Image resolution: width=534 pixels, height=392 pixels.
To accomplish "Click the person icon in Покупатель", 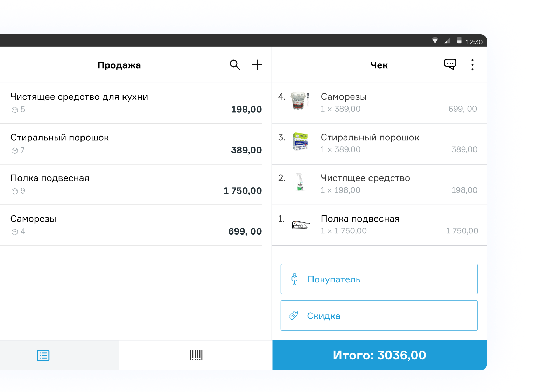I will [295, 279].
